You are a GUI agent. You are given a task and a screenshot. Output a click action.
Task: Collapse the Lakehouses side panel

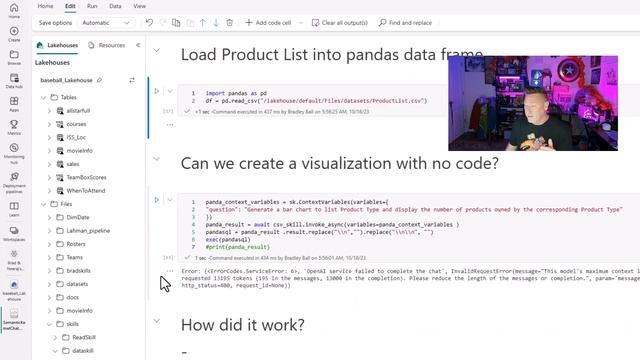coord(138,45)
